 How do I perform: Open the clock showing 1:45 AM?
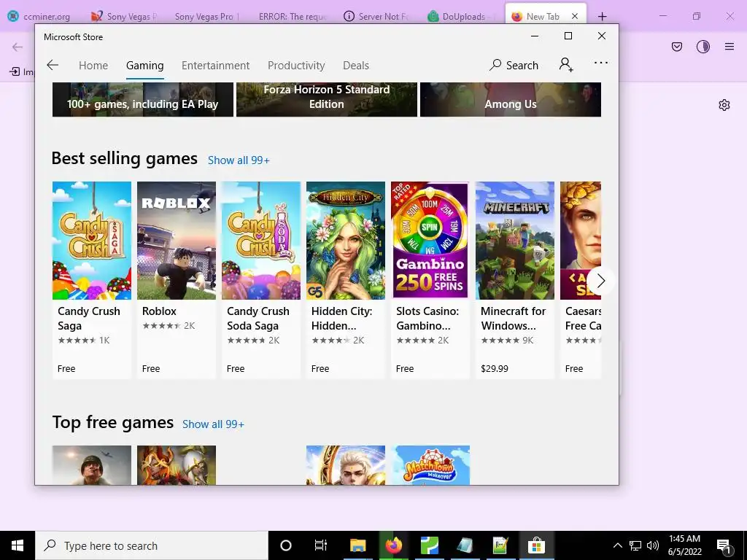click(x=684, y=545)
